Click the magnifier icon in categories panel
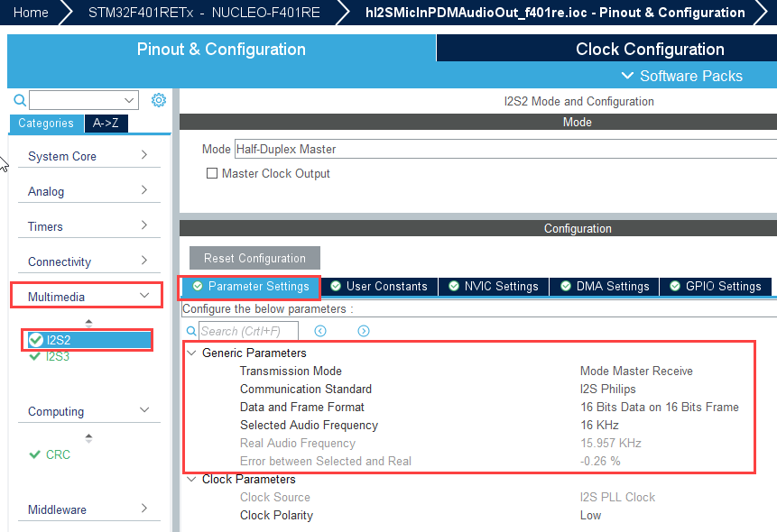Image resolution: width=777 pixels, height=532 pixels. click(20, 100)
